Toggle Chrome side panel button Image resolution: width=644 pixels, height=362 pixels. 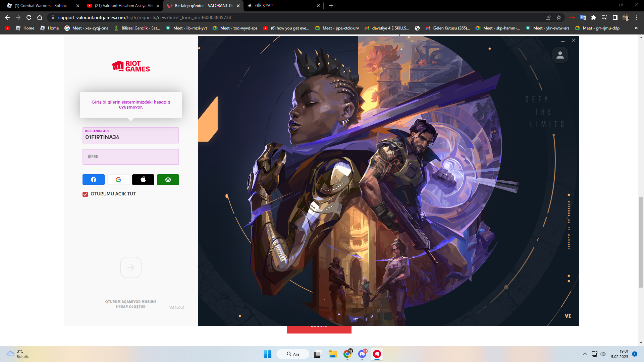click(615, 17)
